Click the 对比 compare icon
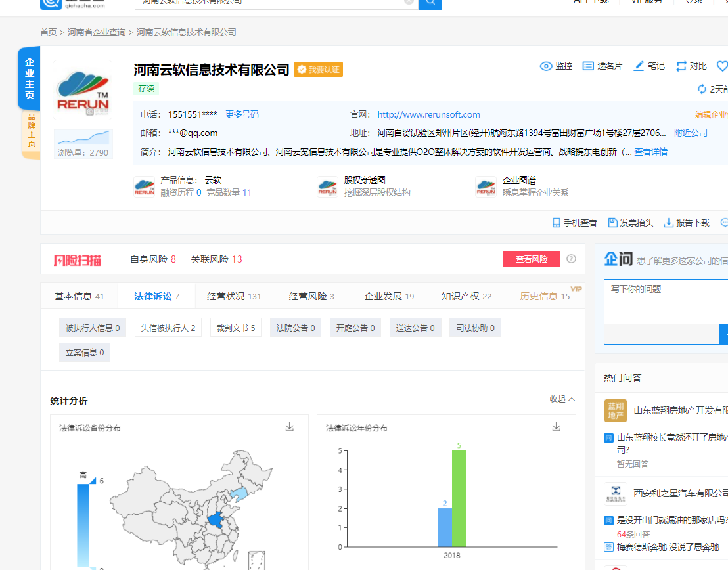728x570 pixels. pyautogui.click(x=681, y=66)
